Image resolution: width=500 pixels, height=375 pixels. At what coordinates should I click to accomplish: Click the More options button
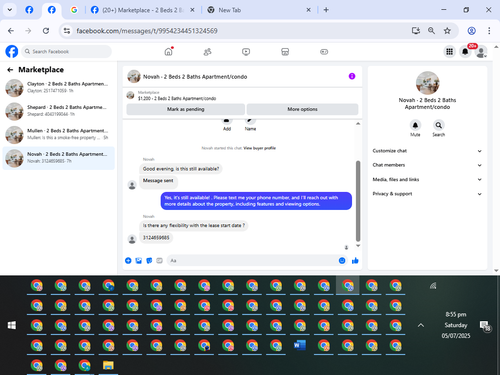coord(302,109)
